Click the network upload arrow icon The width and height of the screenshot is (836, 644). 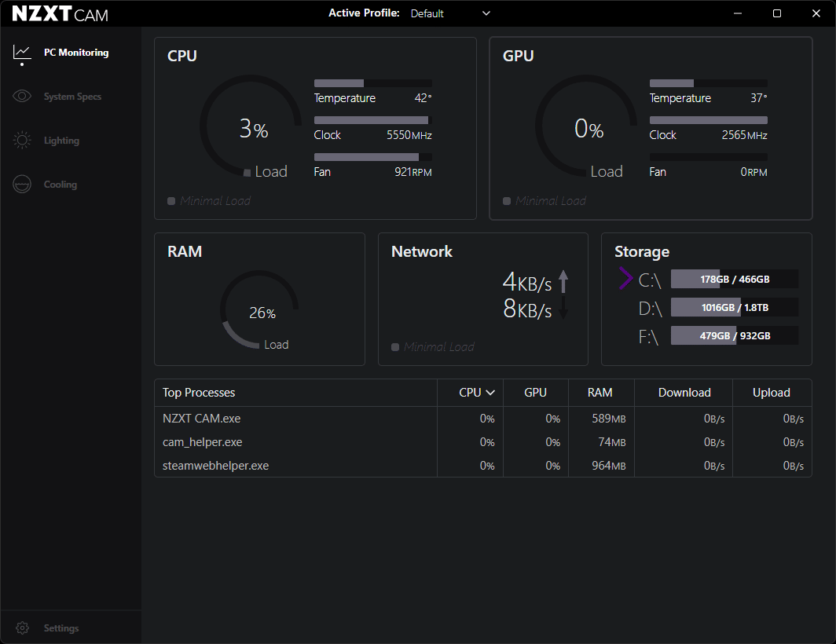click(563, 281)
